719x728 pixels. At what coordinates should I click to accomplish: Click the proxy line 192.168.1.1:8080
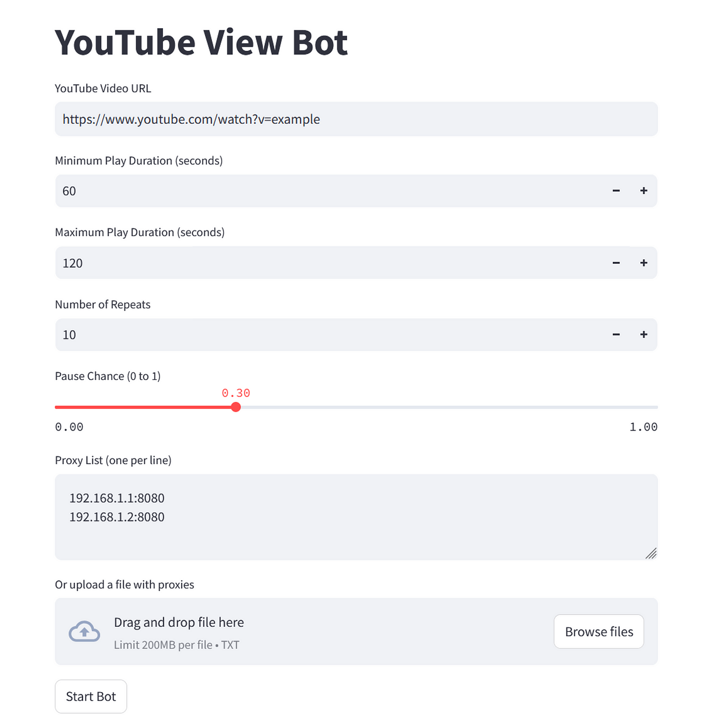(x=117, y=498)
